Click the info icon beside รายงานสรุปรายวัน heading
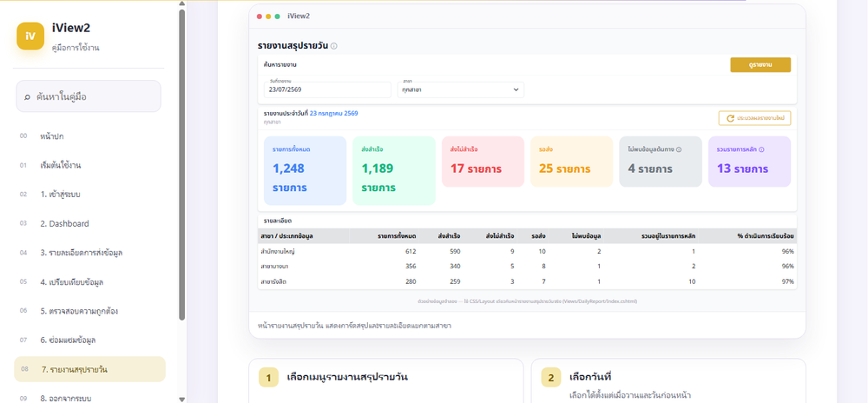Image resolution: width=868 pixels, height=403 pixels. pos(334,46)
